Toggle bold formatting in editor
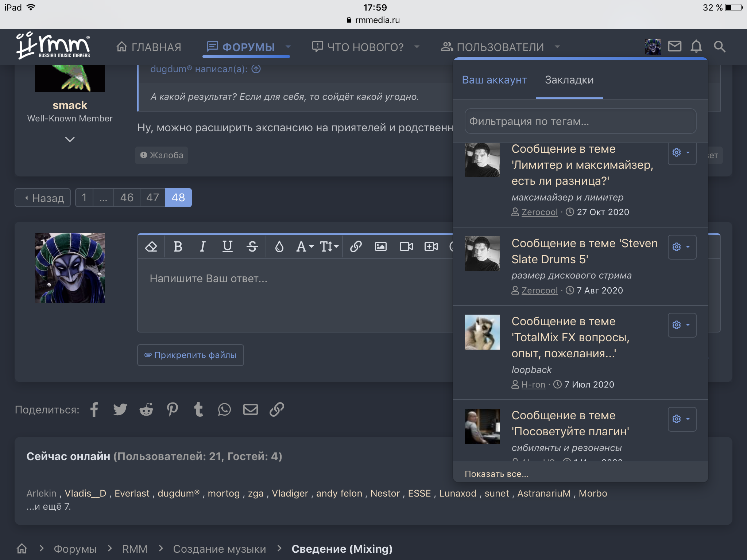Viewport: 747px width, 560px height. point(178,247)
